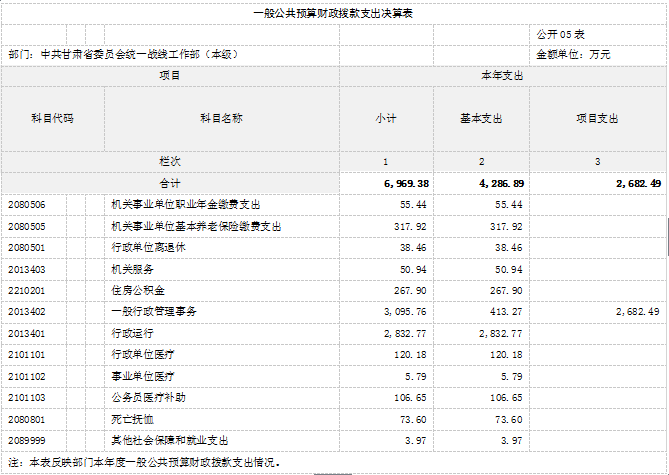Image resolution: width=669 pixels, height=475 pixels.
Task: Click the 本年支出 header cell
Action: point(503,76)
